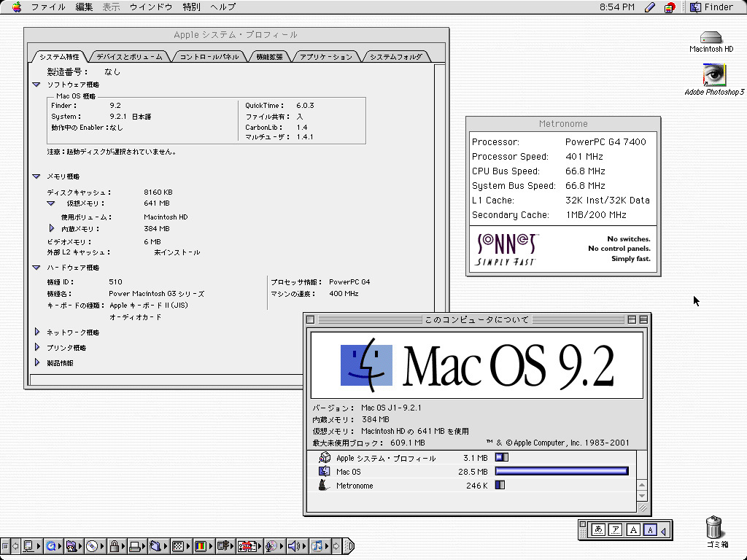Click the 8:54 PM menu bar clock
747x560 pixels.
[617, 7]
